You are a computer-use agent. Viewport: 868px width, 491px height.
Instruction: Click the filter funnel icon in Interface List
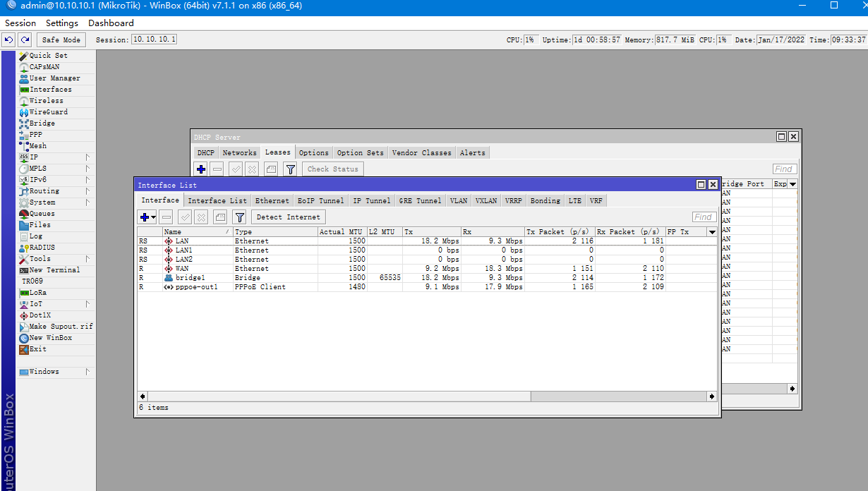[x=239, y=217]
